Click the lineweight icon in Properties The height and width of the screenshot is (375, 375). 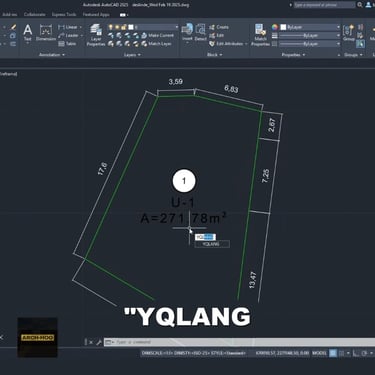[275, 35]
